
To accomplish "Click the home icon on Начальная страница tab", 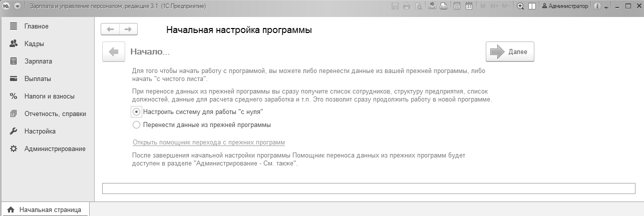I will click(11, 210).
